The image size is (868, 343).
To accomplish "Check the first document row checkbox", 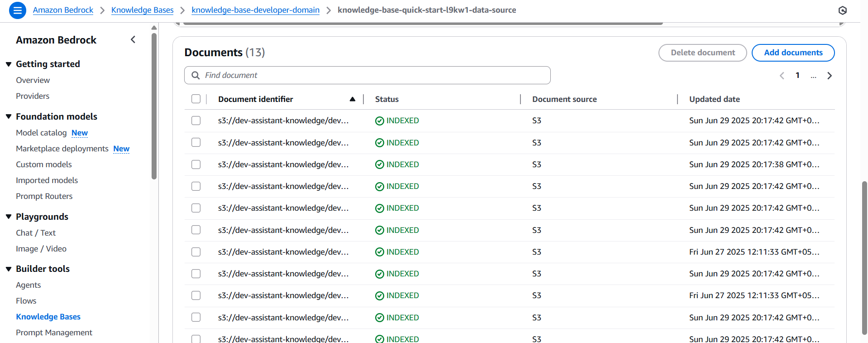I will [x=196, y=121].
